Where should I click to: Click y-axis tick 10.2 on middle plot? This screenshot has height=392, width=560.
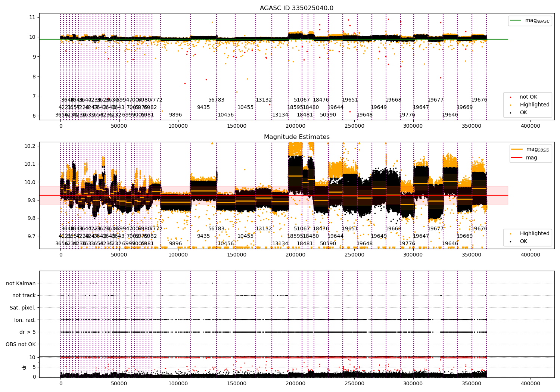pyautogui.click(x=30, y=146)
